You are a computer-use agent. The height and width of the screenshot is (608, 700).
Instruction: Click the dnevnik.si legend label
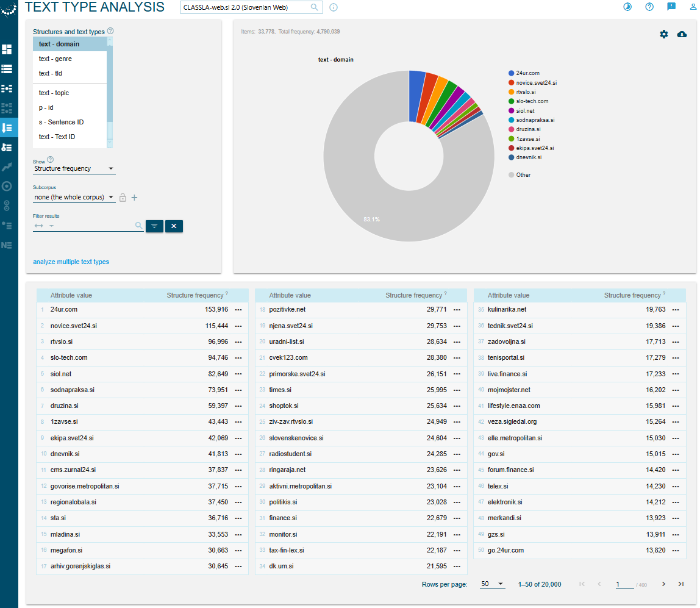[x=529, y=157]
